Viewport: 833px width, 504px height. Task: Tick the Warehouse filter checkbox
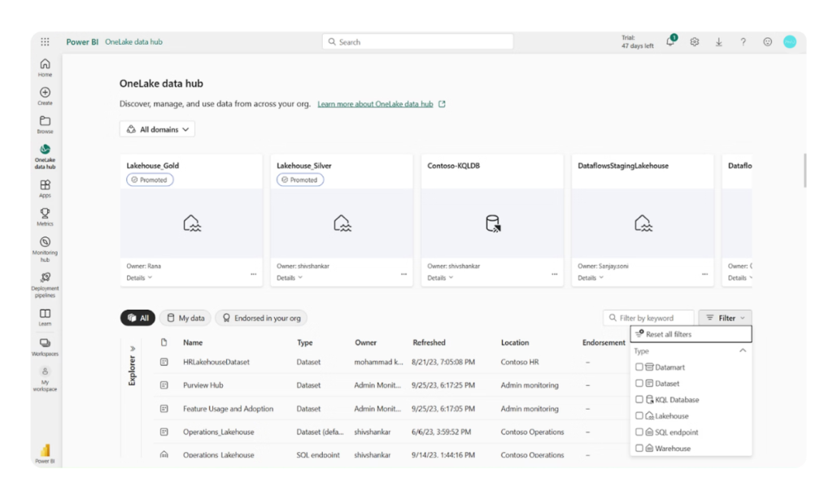[639, 449]
